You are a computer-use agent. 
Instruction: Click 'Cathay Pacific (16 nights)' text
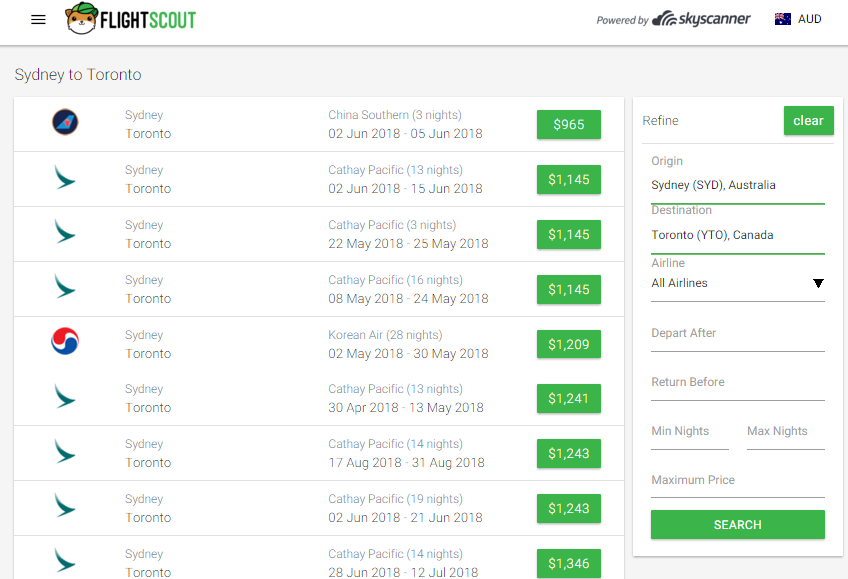(395, 280)
